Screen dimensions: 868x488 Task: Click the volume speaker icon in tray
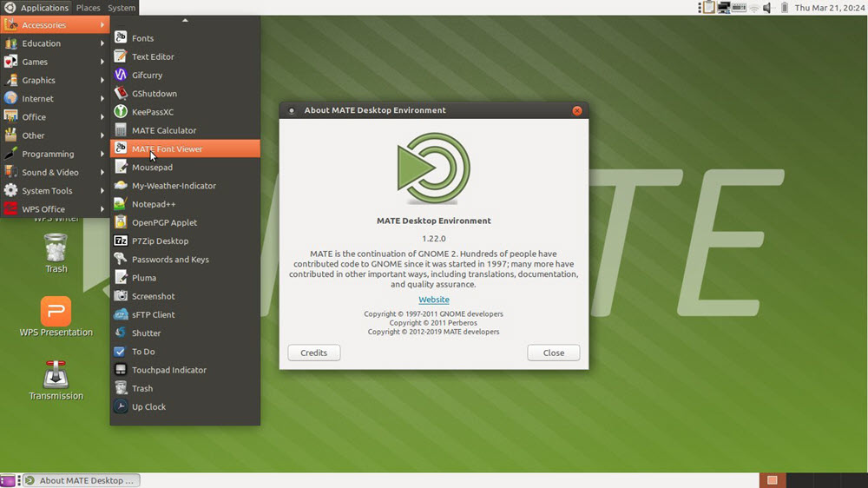pos(766,8)
